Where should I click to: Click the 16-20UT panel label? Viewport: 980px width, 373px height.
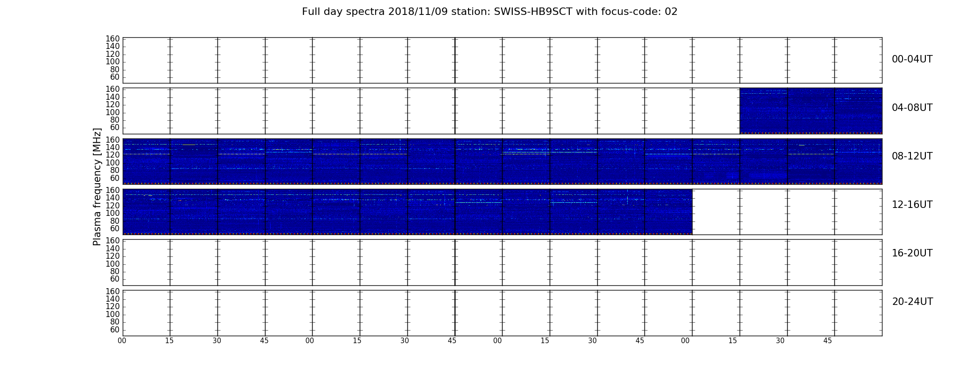click(912, 253)
